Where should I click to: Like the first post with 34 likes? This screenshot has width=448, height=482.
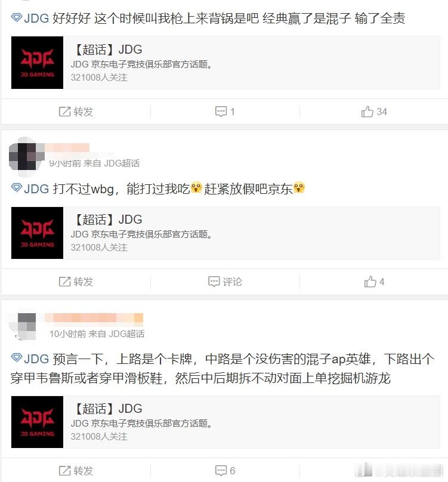pos(374,112)
